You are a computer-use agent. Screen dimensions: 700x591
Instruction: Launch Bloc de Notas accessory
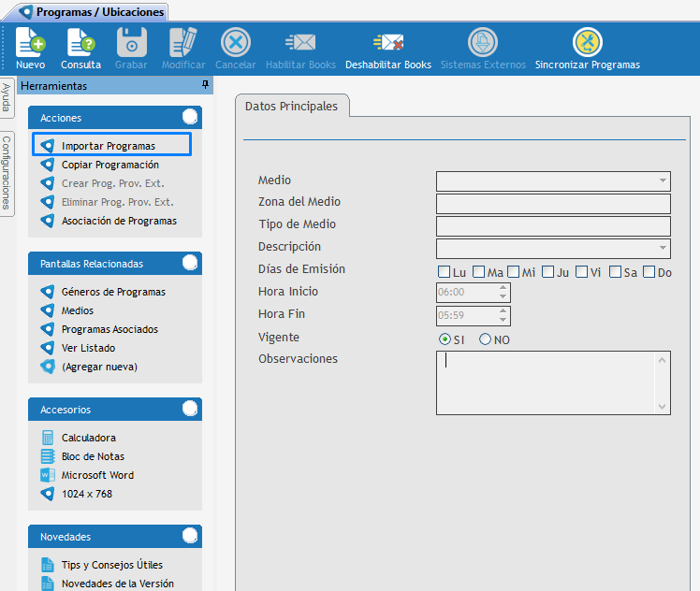coord(93,456)
